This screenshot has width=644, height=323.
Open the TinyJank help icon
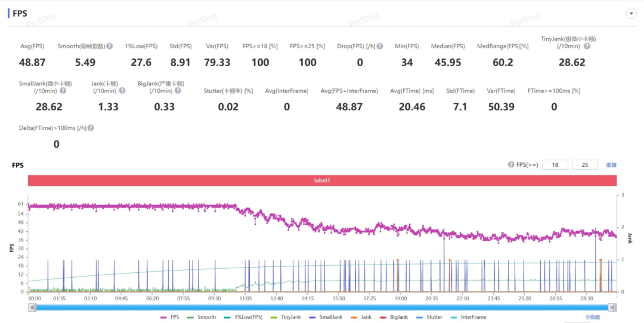[587, 46]
